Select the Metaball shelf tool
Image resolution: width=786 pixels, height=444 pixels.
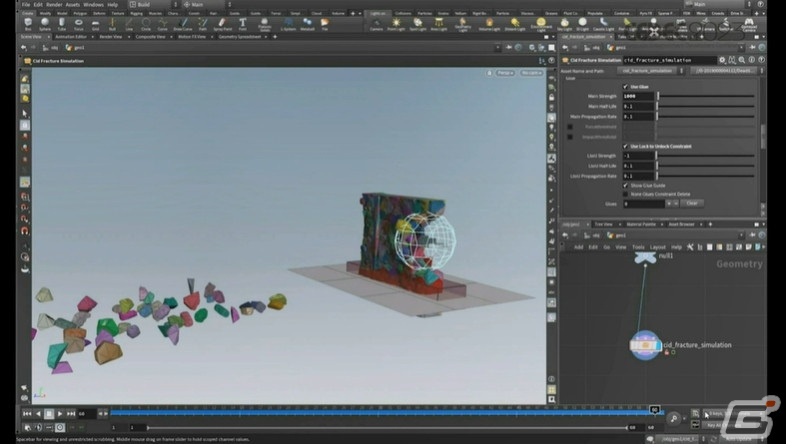(307, 24)
